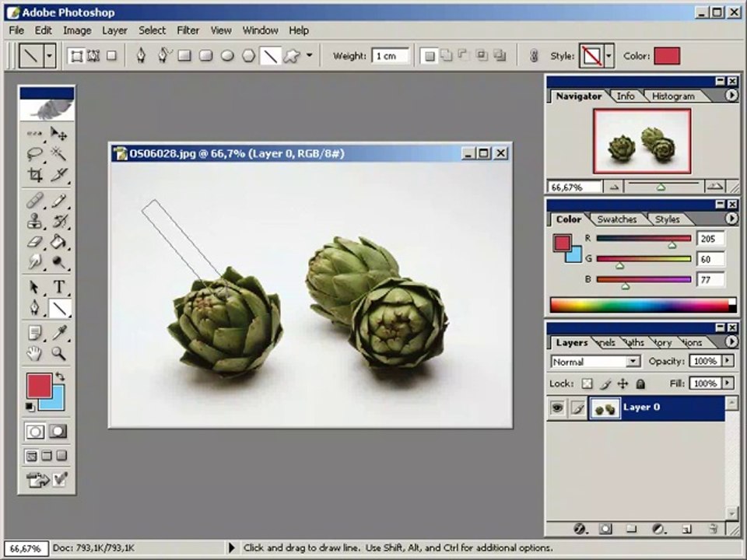Toggle lock position icon
The height and width of the screenshot is (560, 747).
point(623,383)
